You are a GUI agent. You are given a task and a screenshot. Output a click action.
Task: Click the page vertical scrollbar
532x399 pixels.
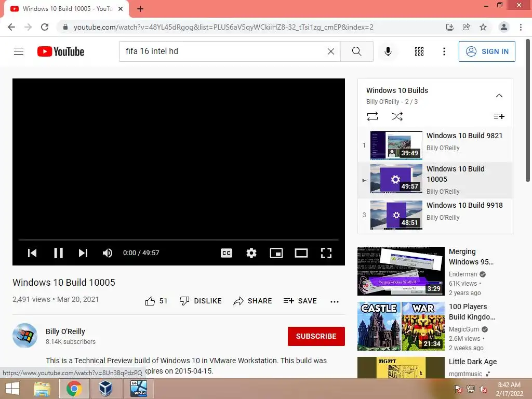528,111
